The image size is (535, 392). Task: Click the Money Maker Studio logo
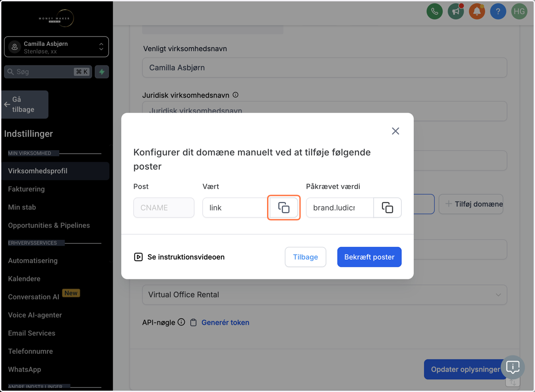click(x=56, y=18)
